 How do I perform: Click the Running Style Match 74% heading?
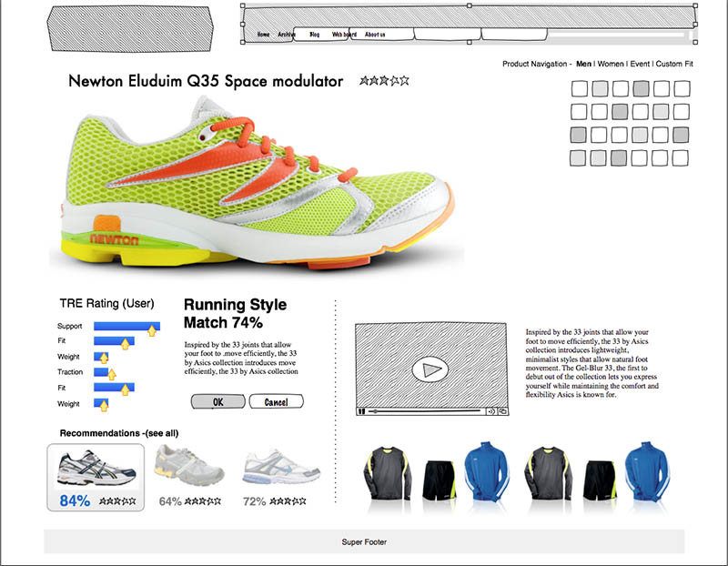point(235,313)
